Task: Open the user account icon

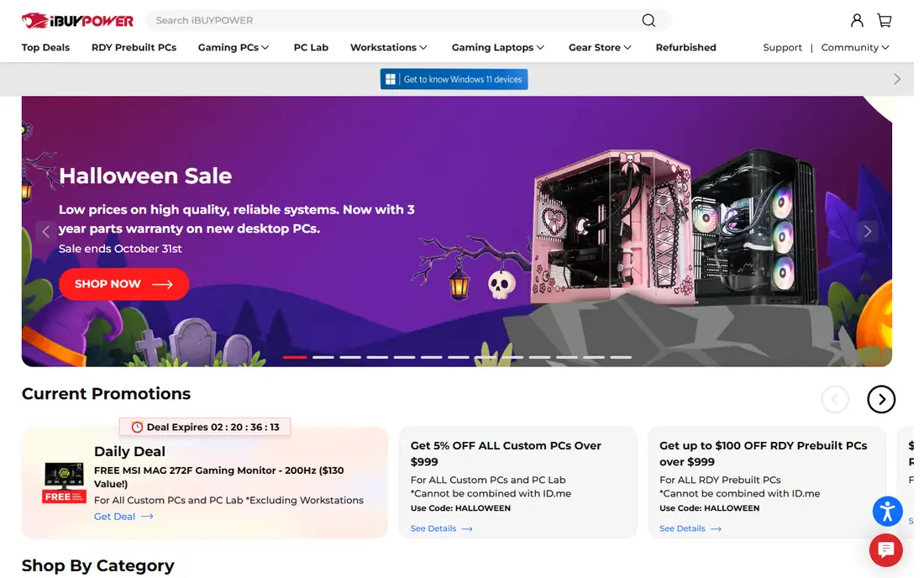Action: click(x=857, y=21)
